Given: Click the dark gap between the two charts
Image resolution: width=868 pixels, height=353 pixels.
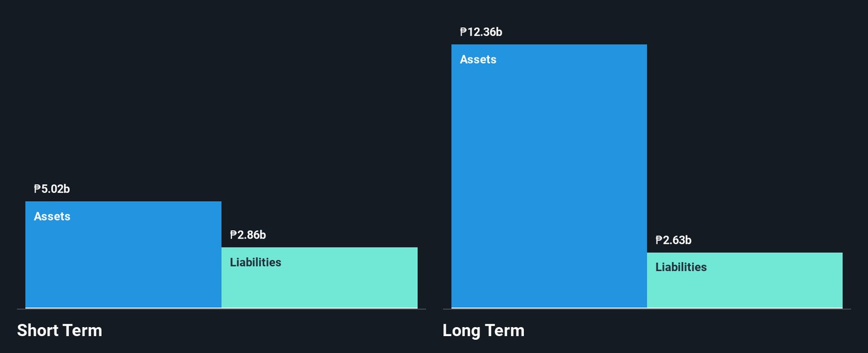Looking at the screenshot, I should 434,181.
